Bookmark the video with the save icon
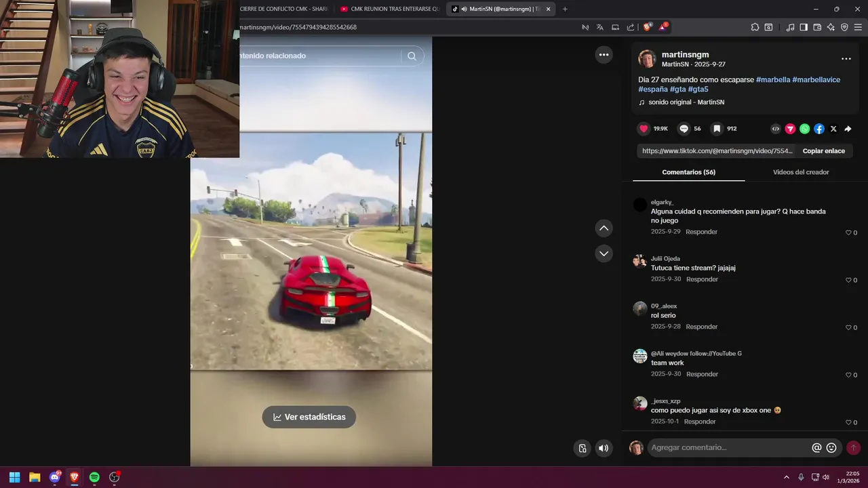The image size is (868, 488). pyautogui.click(x=717, y=129)
